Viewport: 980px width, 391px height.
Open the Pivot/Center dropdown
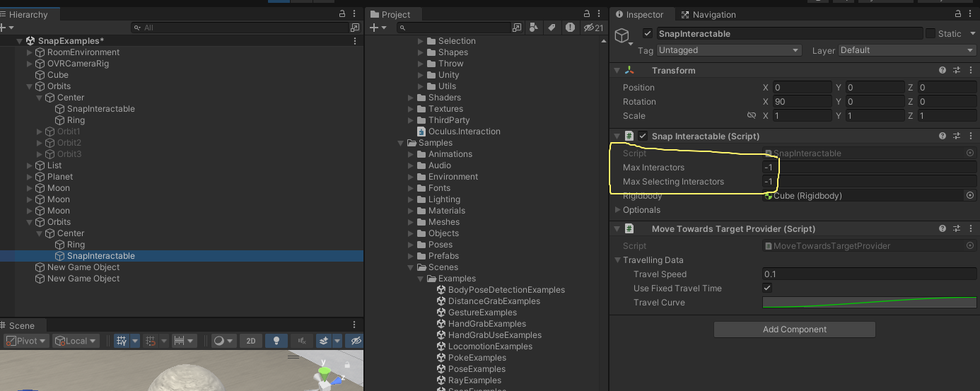[x=27, y=341]
